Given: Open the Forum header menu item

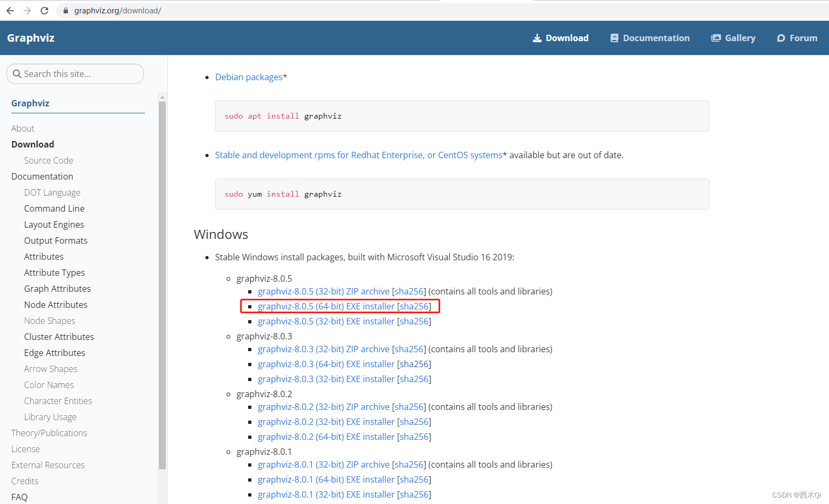Looking at the screenshot, I should [797, 38].
